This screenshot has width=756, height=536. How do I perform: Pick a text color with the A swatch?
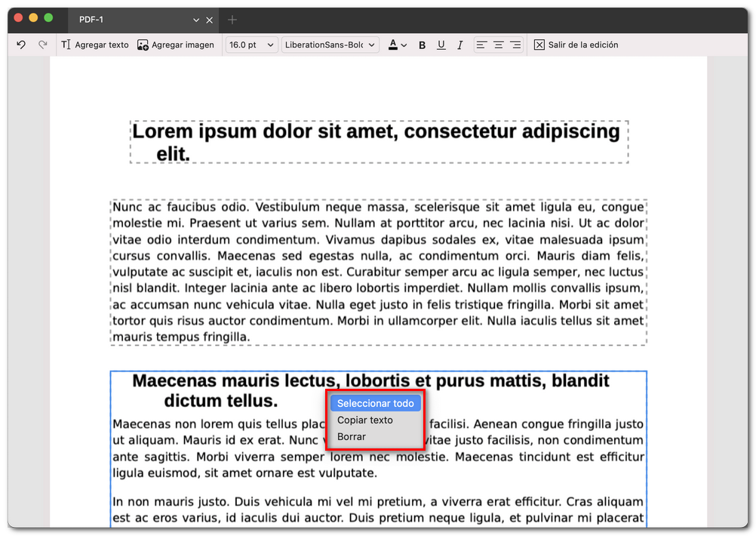tap(392, 45)
